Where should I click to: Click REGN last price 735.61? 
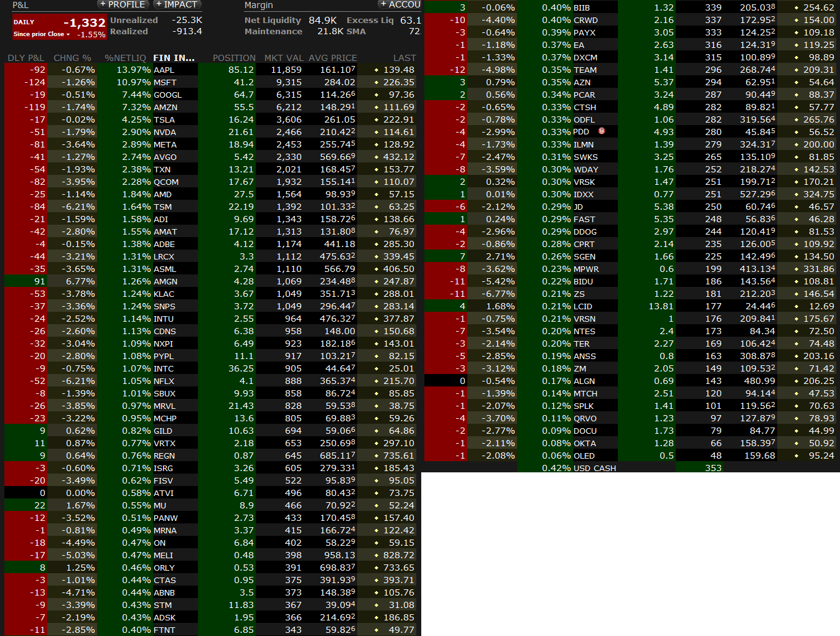click(399, 456)
